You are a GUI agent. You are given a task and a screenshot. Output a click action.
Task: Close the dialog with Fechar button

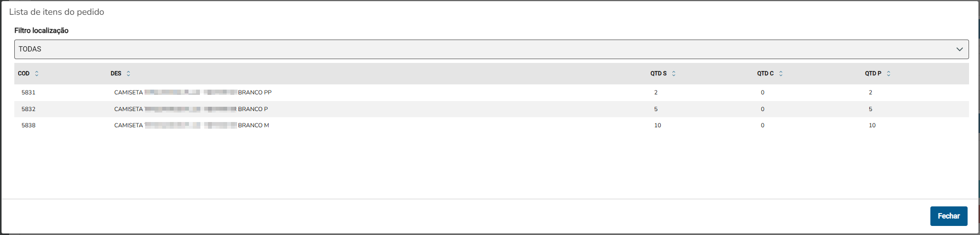949,216
